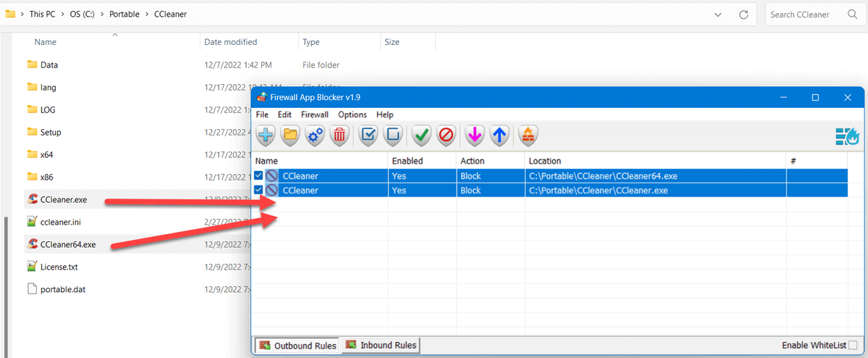Click OS (C:) in the breadcrumb
The width and height of the screenshot is (868, 358).
tap(83, 14)
